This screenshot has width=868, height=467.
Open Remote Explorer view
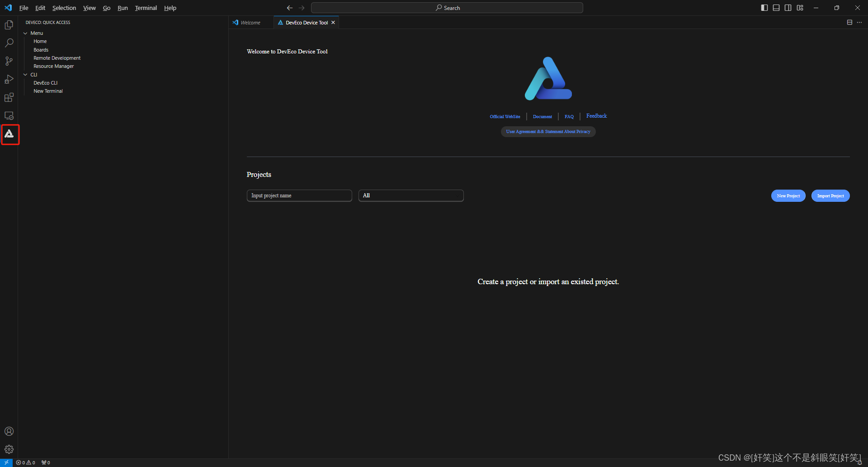tap(9, 116)
